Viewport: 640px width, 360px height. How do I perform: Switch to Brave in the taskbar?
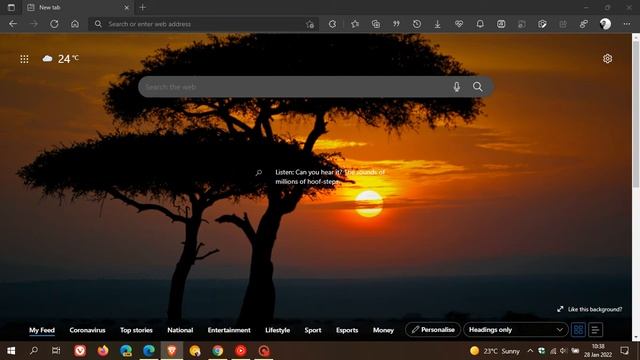click(x=172, y=351)
